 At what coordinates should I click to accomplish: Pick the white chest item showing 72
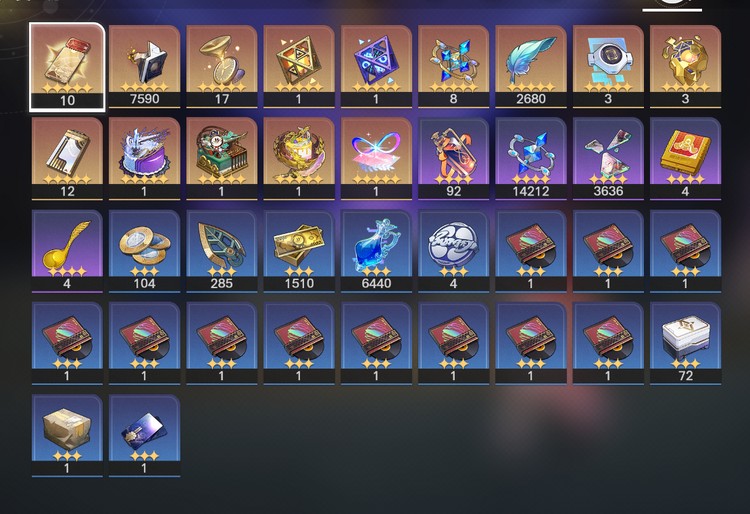tap(685, 343)
